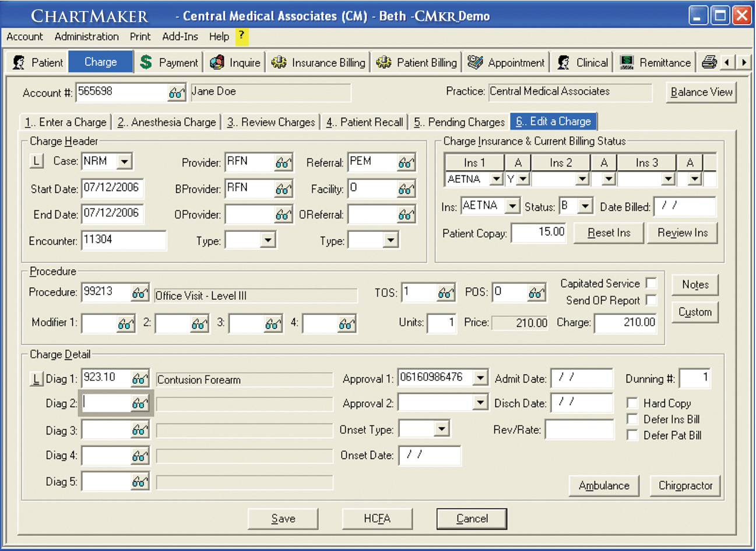Open the Provider lookup binoculars
Screen dimensions: 756x551
[283, 163]
